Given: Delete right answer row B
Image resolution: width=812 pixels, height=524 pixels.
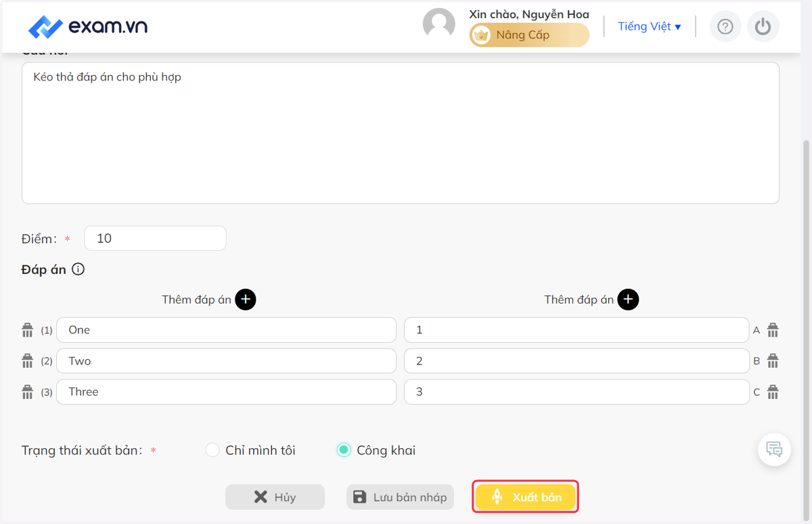Looking at the screenshot, I should coord(773,361).
